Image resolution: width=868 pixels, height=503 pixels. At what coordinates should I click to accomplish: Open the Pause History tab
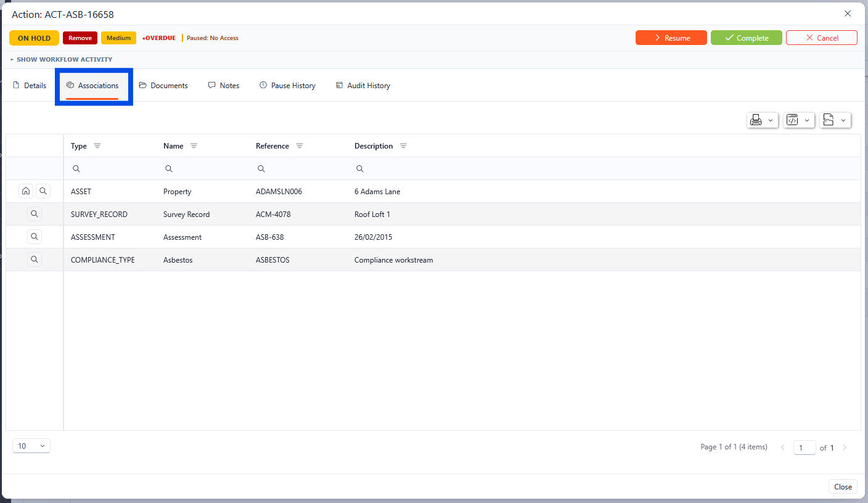287,86
